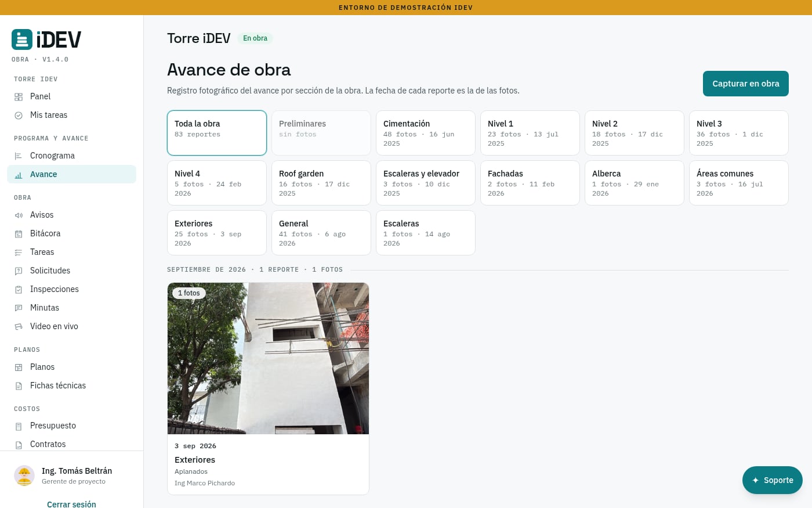Select the Nivel 2 section card

click(635, 133)
